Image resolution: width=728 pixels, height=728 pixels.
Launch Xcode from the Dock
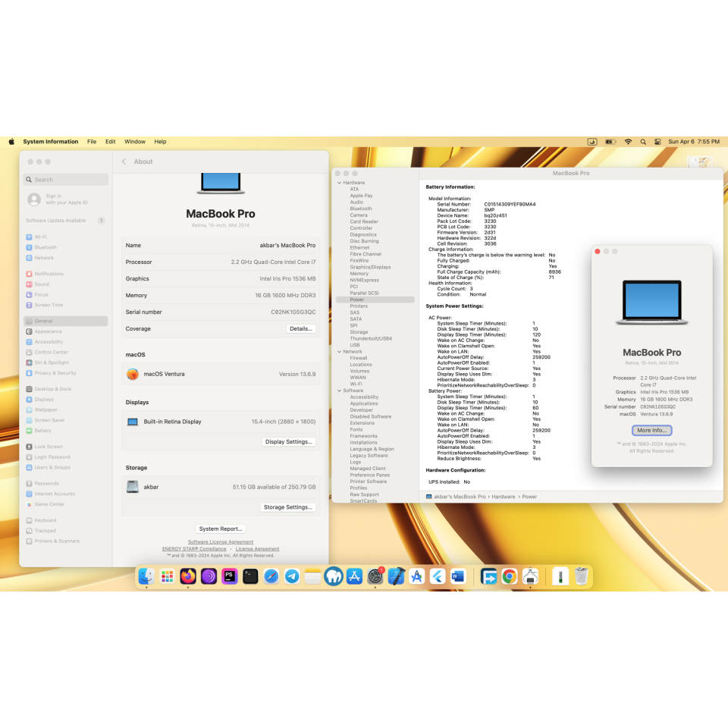[x=396, y=576]
